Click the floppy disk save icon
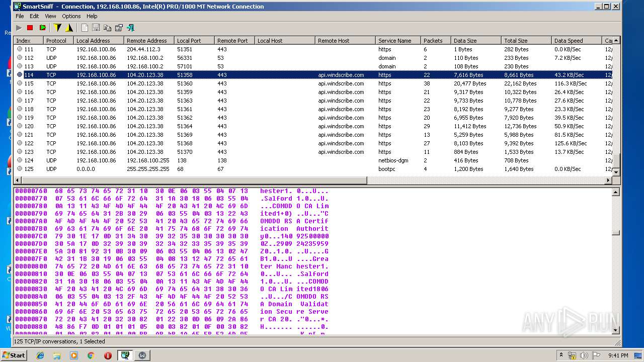Viewport: 644px width, 362px height. point(96,28)
